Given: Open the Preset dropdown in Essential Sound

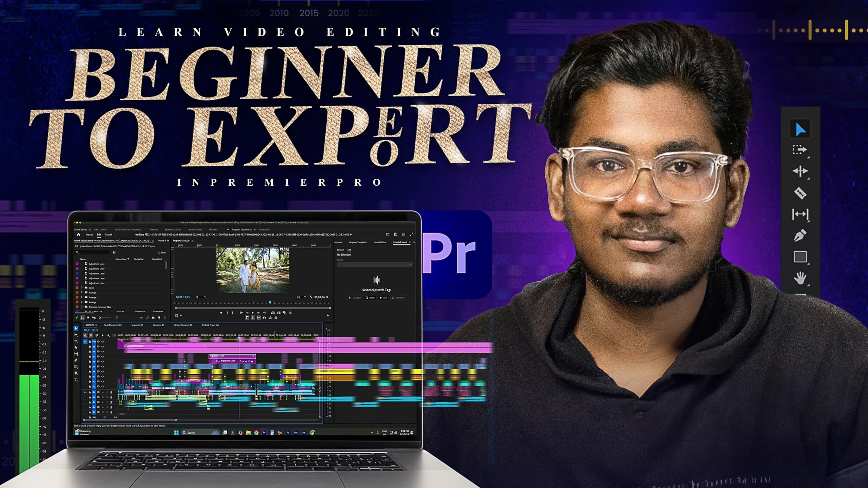Looking at the screenshot, I should [375, 264].
